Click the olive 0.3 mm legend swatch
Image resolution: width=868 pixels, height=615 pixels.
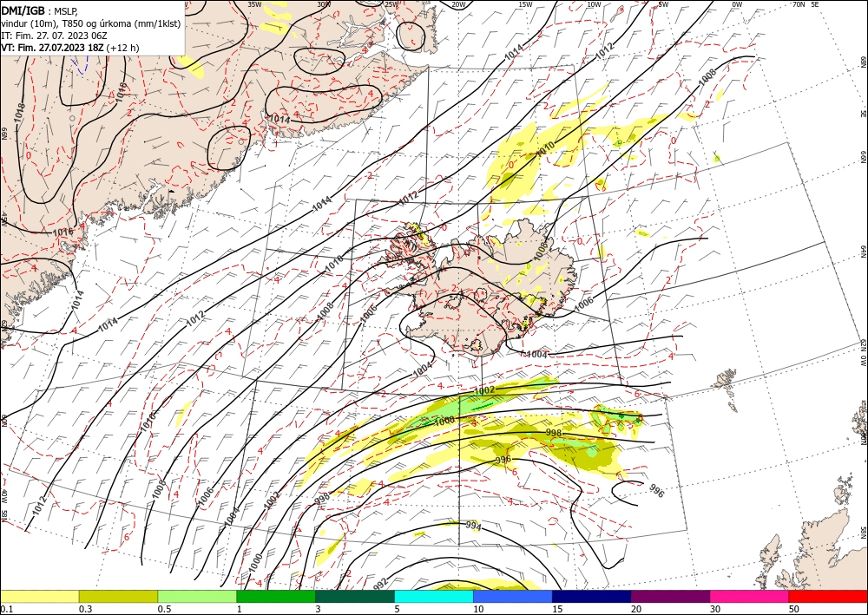pyautogui.click(x=118, y=596)
